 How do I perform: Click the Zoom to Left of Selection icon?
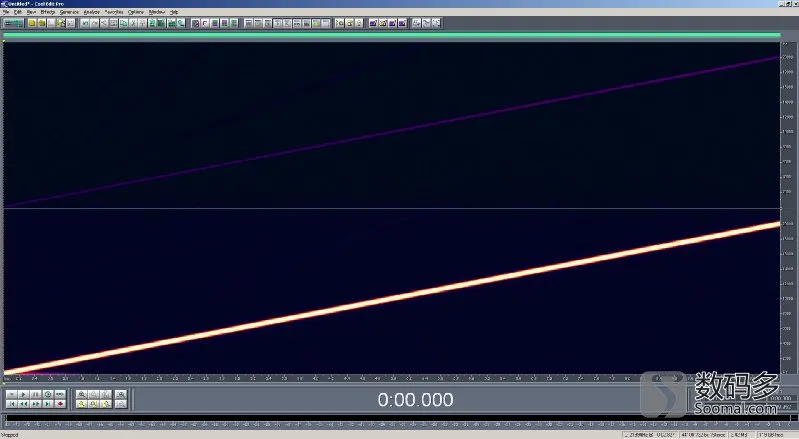[94, 404]
